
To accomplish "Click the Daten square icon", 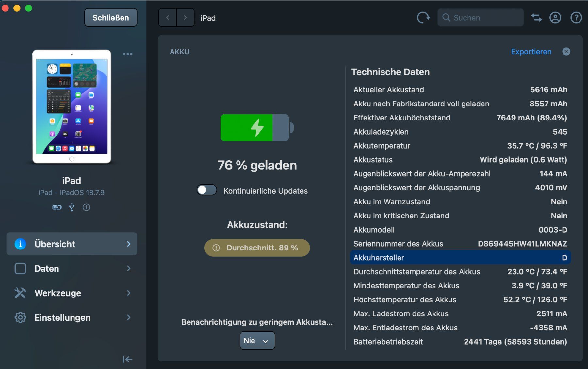I will pos(20,268).
